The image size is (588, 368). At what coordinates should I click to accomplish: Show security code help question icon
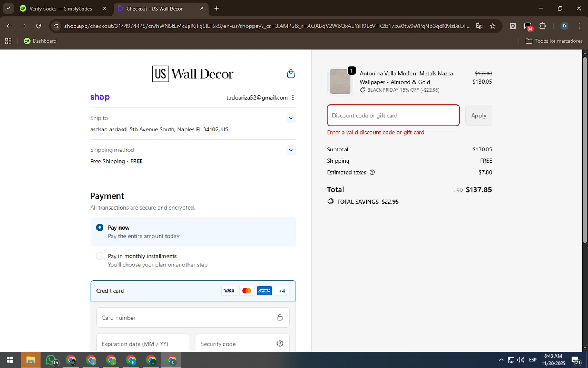pos(280,343)
